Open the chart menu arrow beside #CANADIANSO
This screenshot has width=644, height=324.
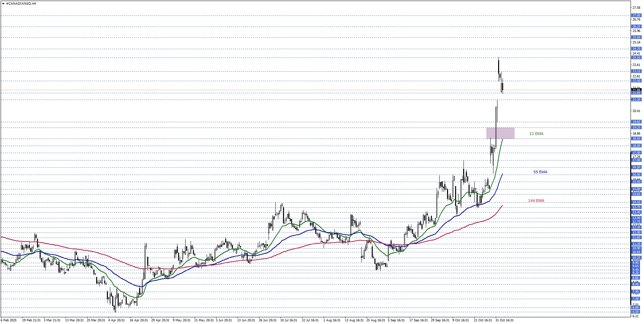coord(3,4)
